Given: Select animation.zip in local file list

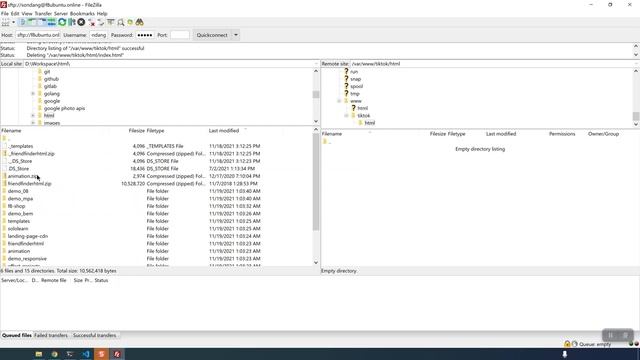Looking at the screenshot, I should pyautogui.click(x=23, y=176).
